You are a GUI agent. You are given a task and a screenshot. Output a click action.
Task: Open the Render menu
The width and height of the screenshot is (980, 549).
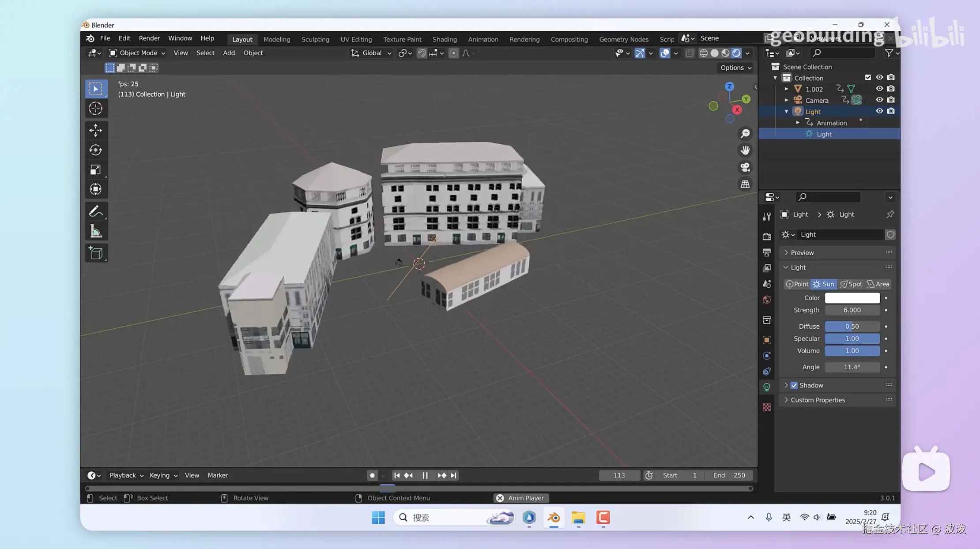[x=149, y=38]
